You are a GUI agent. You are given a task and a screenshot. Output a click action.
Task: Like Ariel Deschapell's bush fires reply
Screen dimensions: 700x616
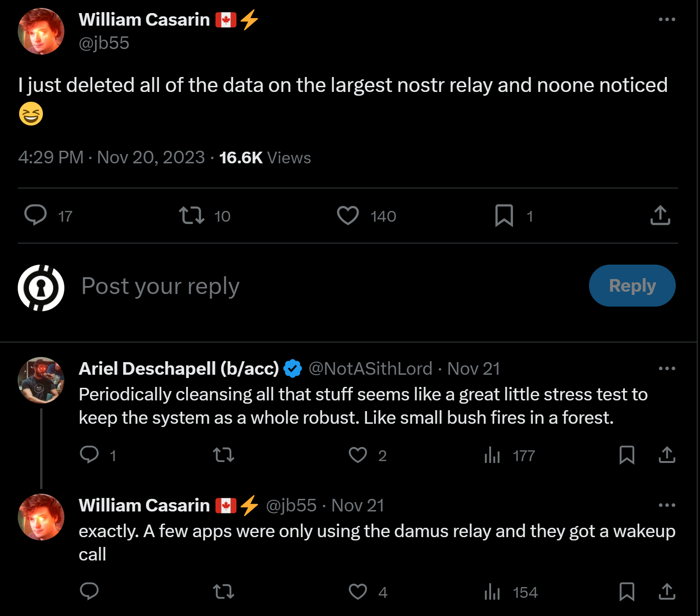[358, 455]
